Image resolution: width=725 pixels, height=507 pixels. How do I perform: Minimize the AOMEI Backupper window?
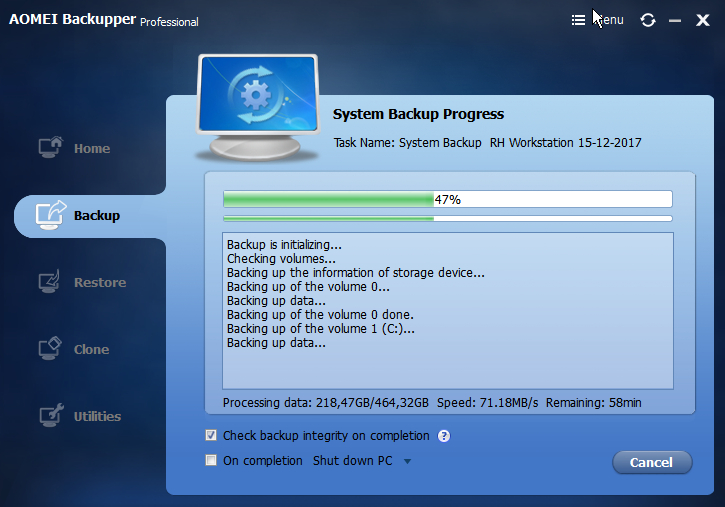click(675, 21)
